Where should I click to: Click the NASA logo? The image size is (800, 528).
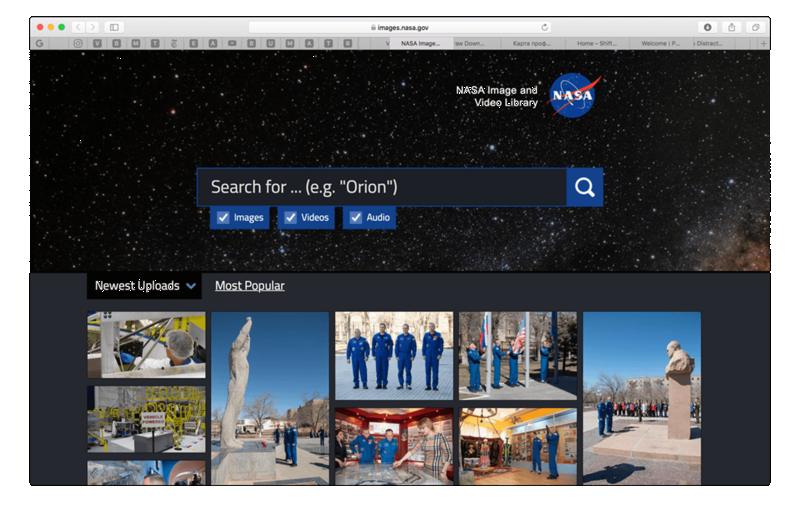(574, 96)
